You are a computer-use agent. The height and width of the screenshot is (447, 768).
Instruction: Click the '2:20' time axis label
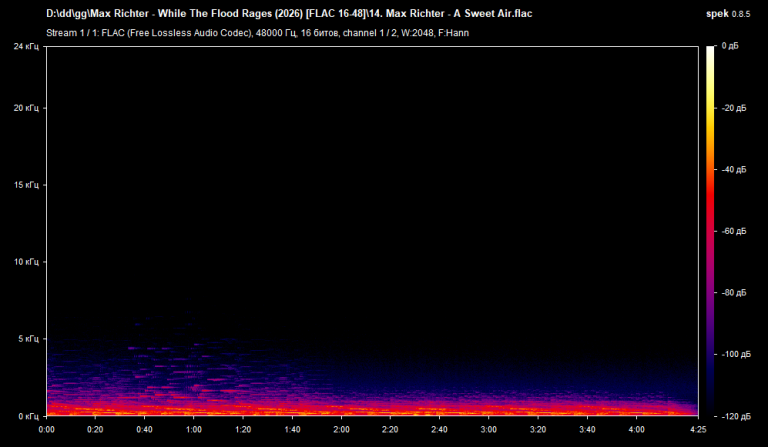[x=390, y=430]
